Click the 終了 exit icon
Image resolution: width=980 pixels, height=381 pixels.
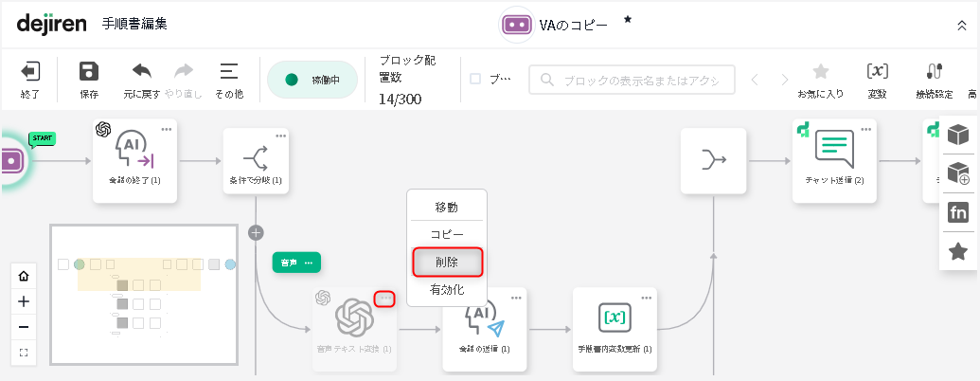[30, 73]
